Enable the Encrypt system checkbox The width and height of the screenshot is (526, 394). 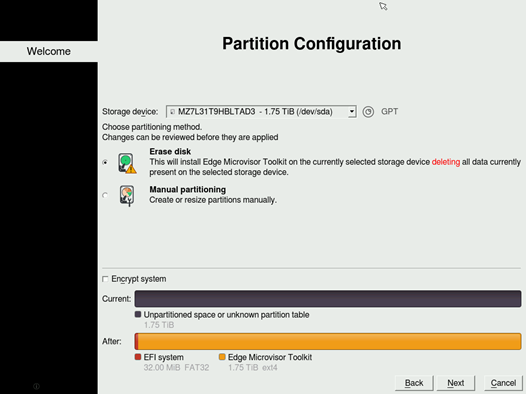pos(105,279)
